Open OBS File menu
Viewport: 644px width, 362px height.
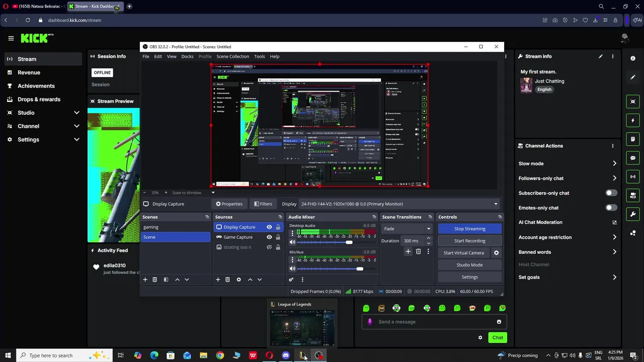click(146, 56)
